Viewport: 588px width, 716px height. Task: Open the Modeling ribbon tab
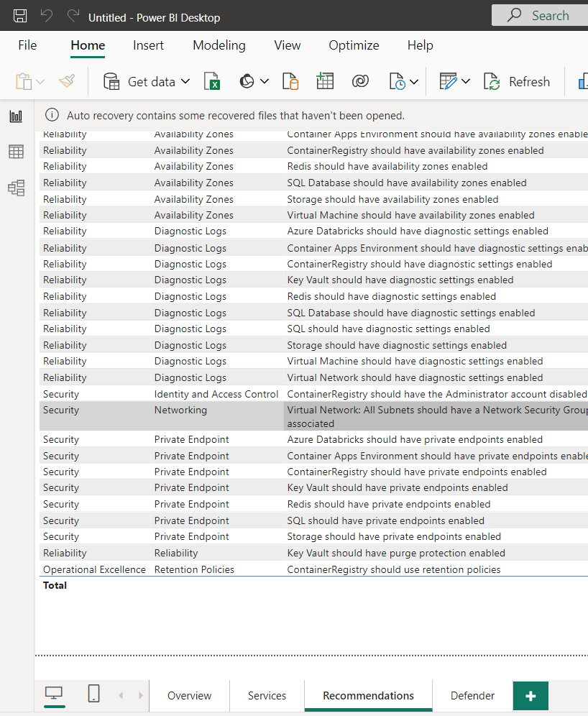click(219, 45)
